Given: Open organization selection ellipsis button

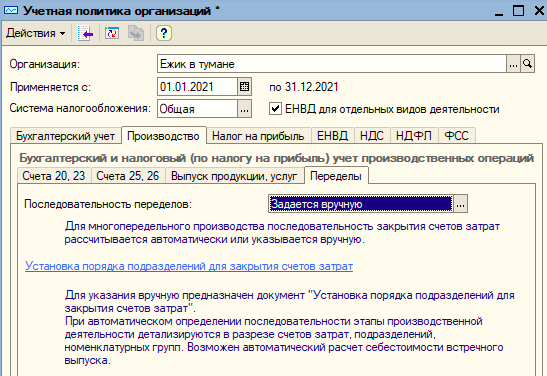Looking at the screenshot, I should pos(513,64).
